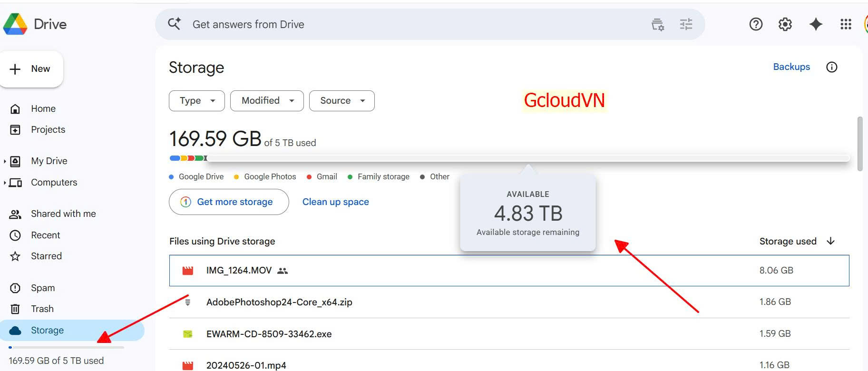Viewport: 868px width, 371px height.
Task: Click the Clean up space link
Action: click(x=336, y=202)
